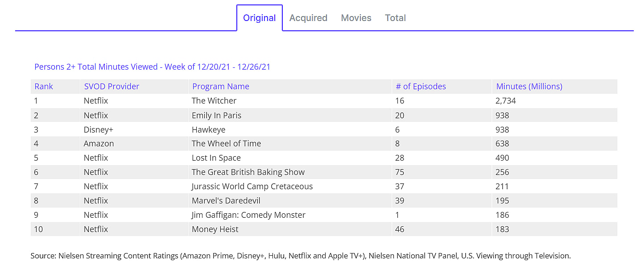Switch to the Original tab

tap(259, 18)
